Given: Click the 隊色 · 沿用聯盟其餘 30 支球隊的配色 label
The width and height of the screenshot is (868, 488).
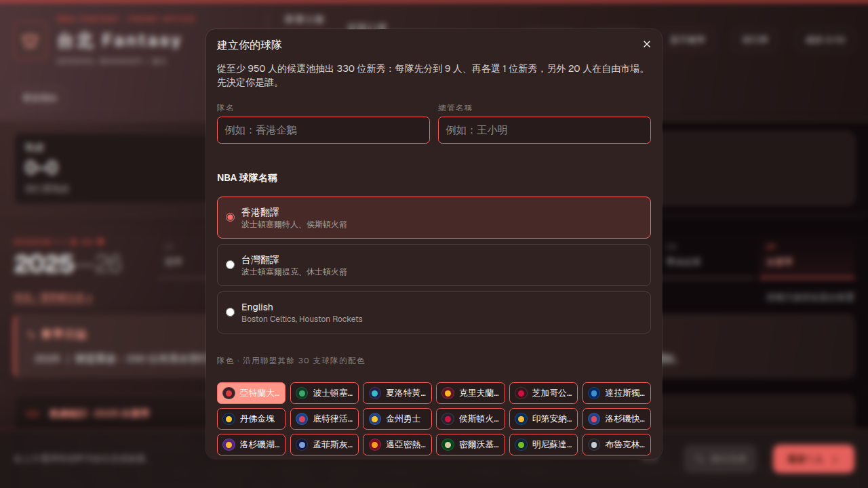Looking at the screenshot, I should 291,361.
